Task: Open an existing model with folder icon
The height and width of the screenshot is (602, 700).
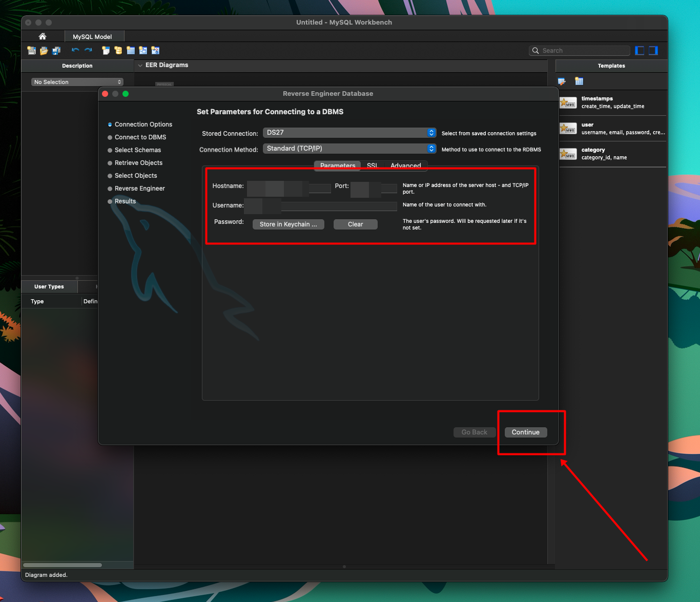Action: tap(44, 50)
